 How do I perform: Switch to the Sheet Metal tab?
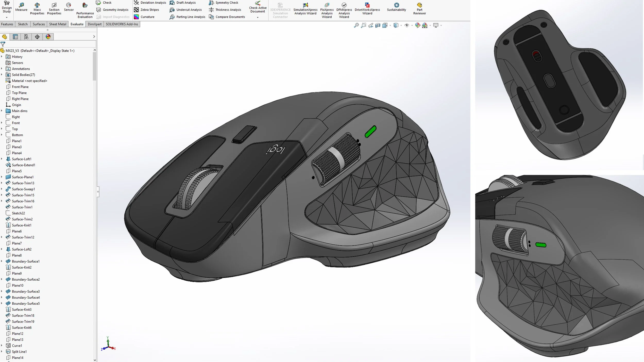pyautogui.click(x=57, y=24)
